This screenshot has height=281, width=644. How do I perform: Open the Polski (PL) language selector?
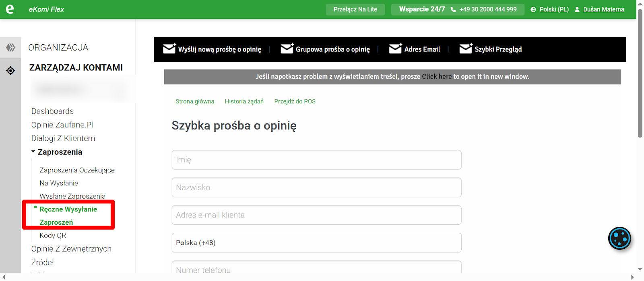click(553, 9)
